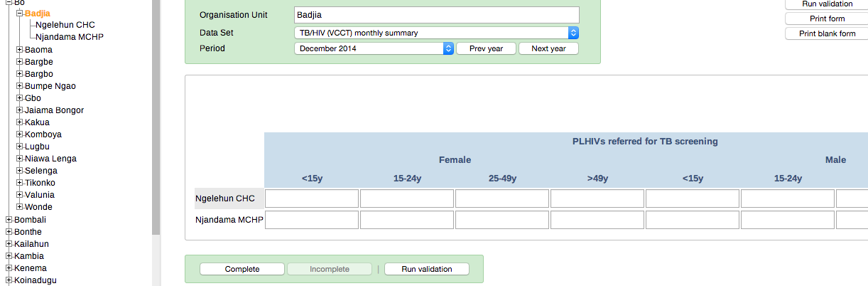Expand the Wonde org unit
The height and width of the screenshot is (286, 868).
coord(20,207)
